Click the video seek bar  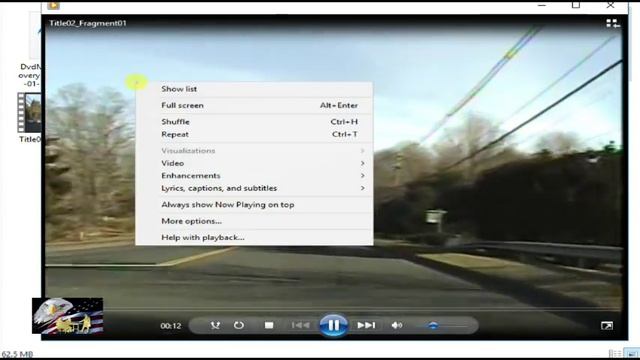(334, 309)
